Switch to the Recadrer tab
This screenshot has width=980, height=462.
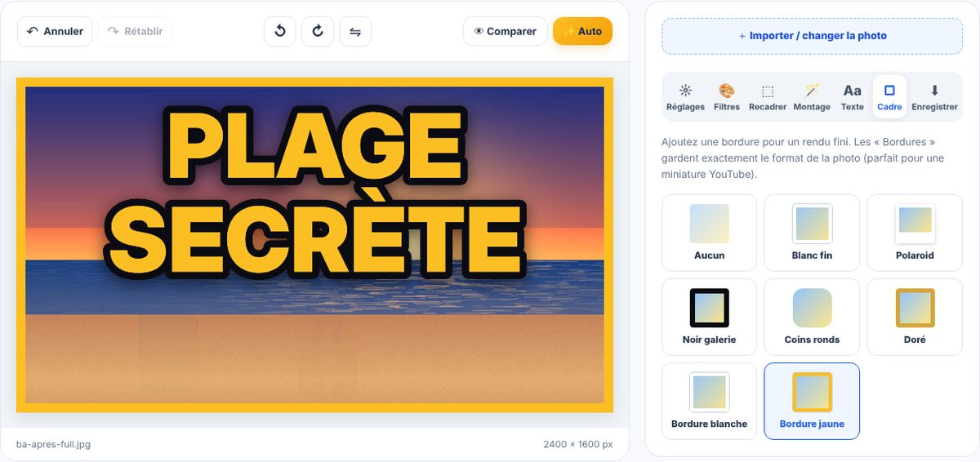point(768,98)
